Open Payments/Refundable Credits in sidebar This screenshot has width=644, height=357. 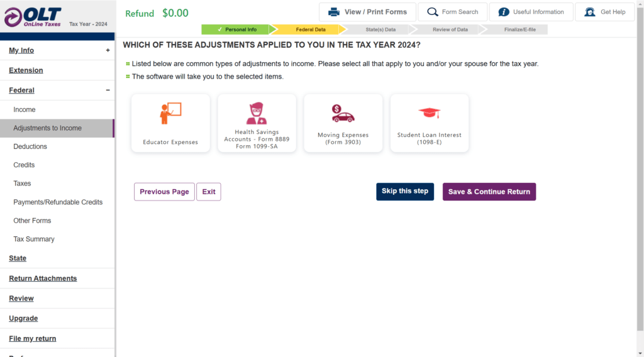(x=58, y=202)
